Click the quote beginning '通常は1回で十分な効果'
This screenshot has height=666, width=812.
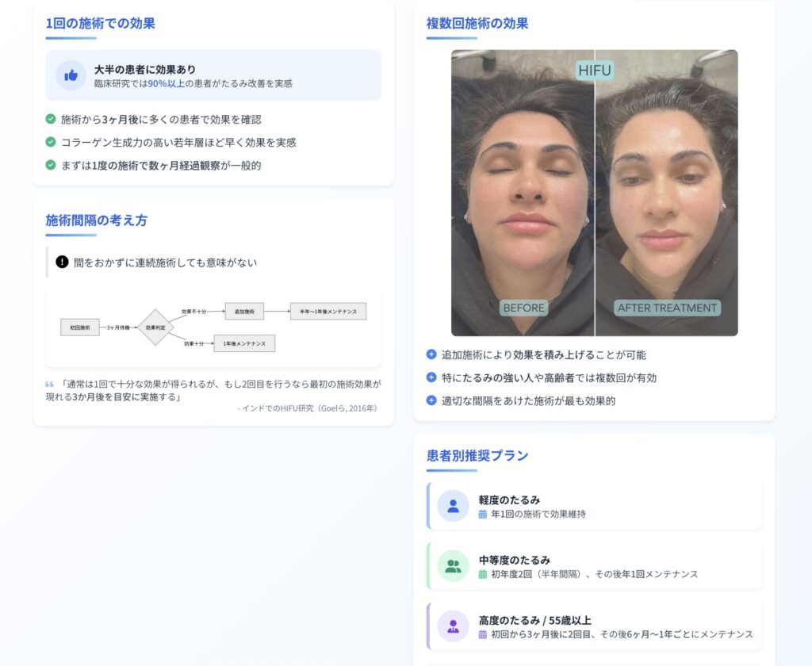coord(213,391)
